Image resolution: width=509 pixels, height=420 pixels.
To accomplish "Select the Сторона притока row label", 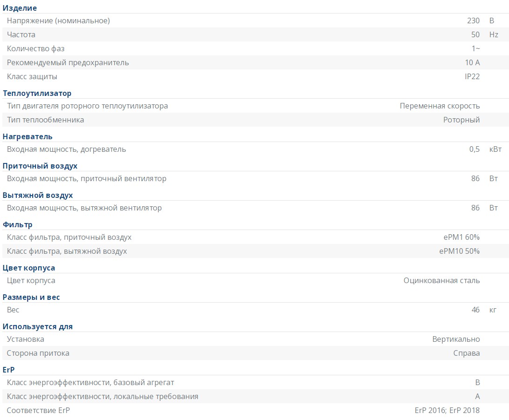I will pyautogui.click(x=38, y=353).
